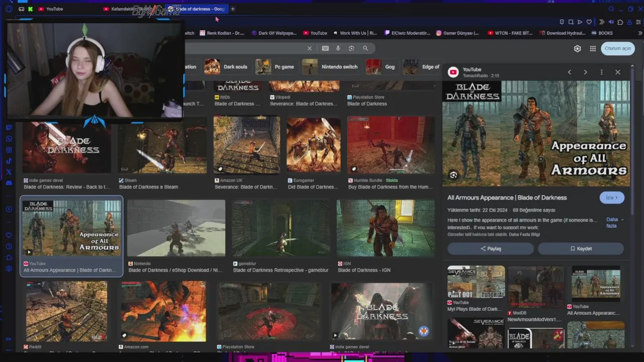This screenshot has height=362, width=644.
Task: Add page to bookmarks heart in toolbar
Action: tap(589, 22)
